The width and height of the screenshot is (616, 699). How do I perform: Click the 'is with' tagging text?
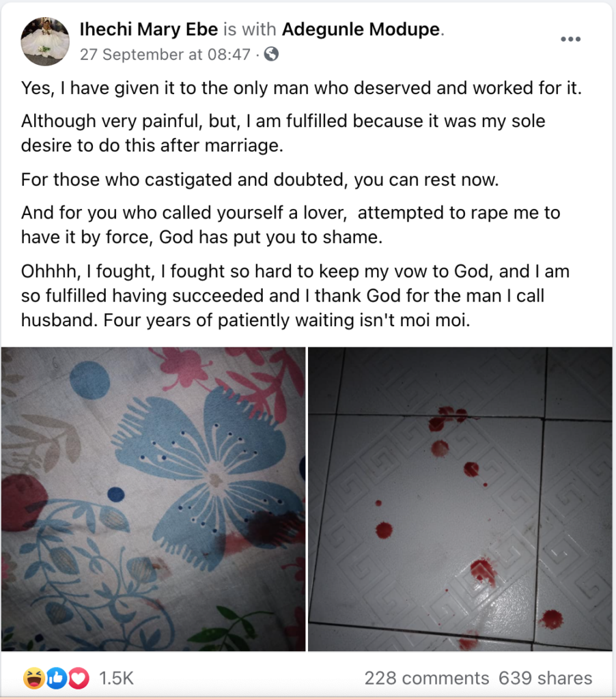pyautogui.click(x=250, y=29)
